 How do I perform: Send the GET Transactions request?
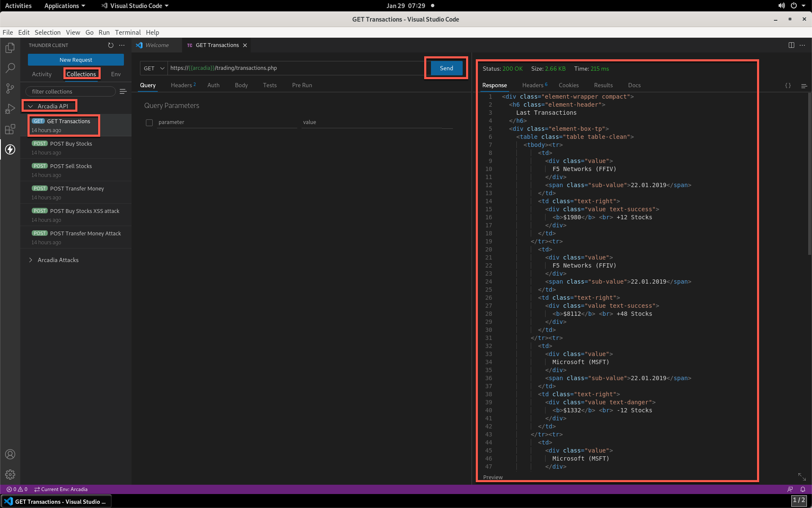point(446,68)
